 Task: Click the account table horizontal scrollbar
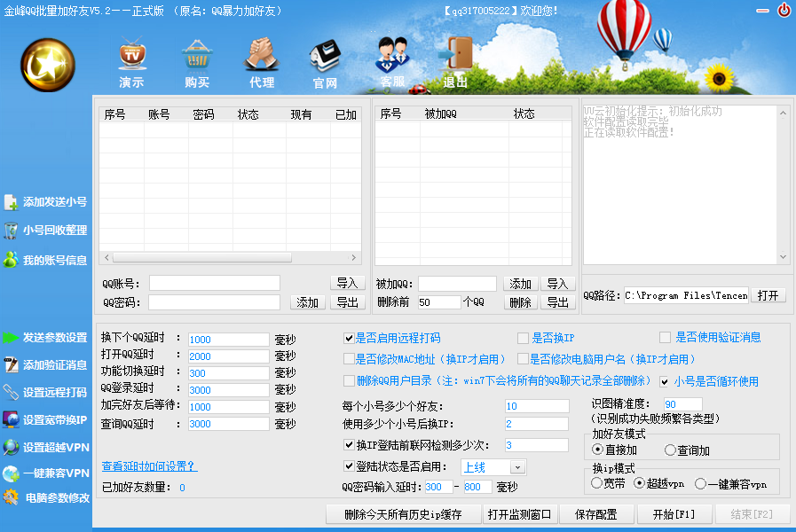[x=229, y=257]
